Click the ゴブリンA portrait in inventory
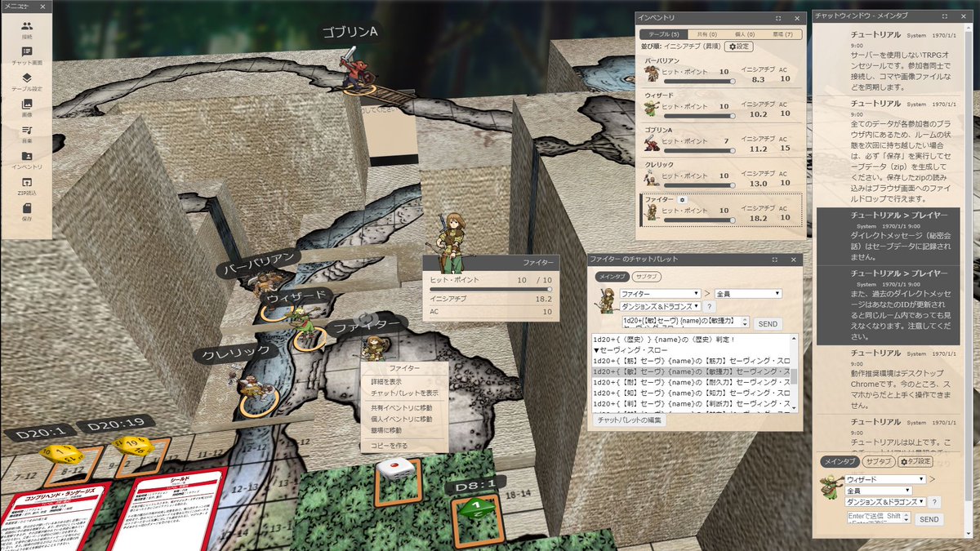 pyautogui.click(x=652, y=143)
